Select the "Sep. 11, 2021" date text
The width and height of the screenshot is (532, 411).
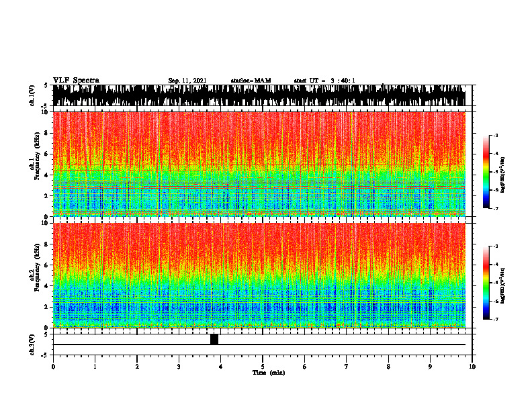(187, 81)
